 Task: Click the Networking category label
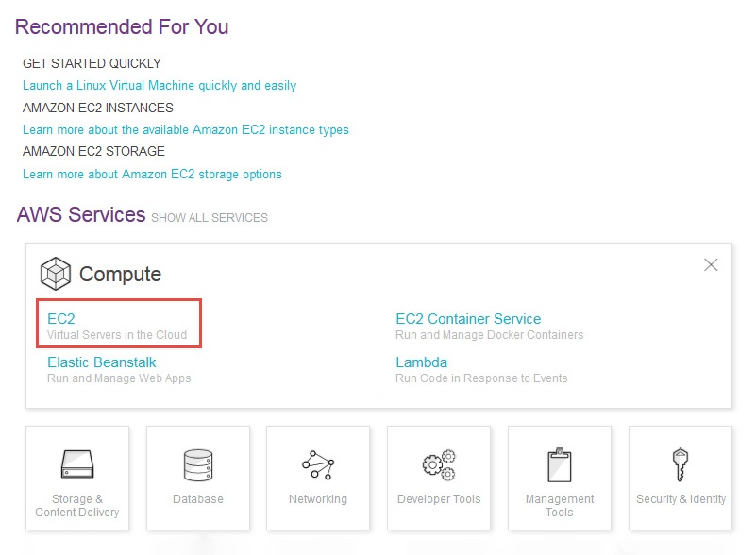coord(318,499)
